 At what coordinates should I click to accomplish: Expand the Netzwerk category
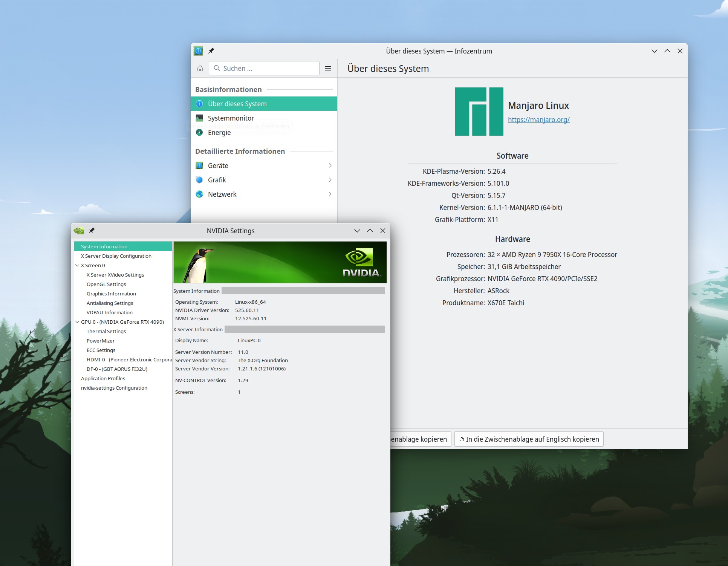(264, 194)
